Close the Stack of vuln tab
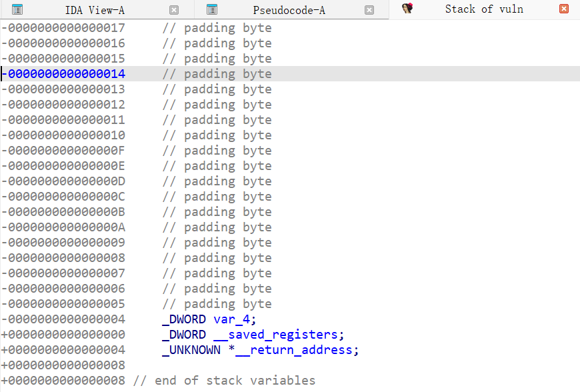Screen dimensions: 580x392 (x=564, y=9)
